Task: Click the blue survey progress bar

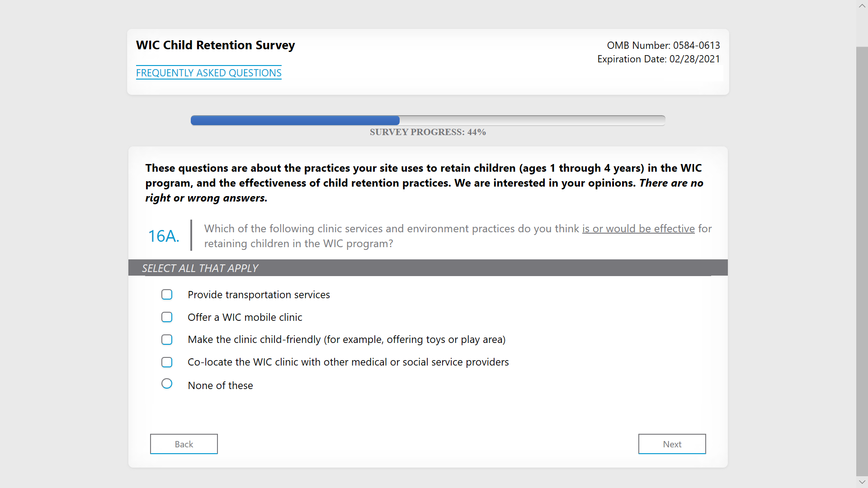Action: coord(295,120)
